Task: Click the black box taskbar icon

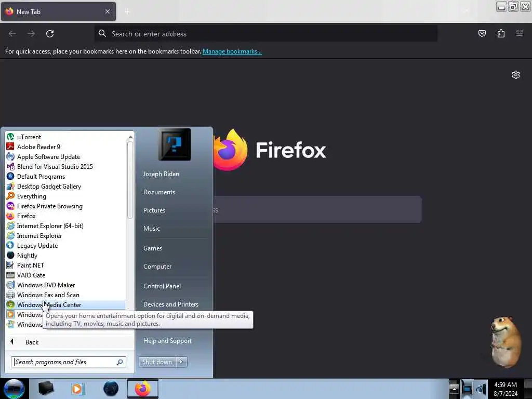Action: tap(46, 389)
